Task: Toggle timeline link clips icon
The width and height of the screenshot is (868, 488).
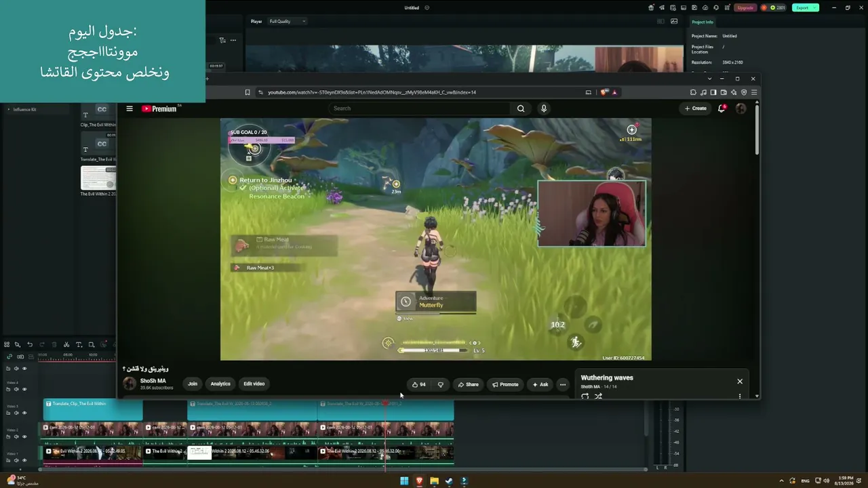Action: tap(9, 357)
